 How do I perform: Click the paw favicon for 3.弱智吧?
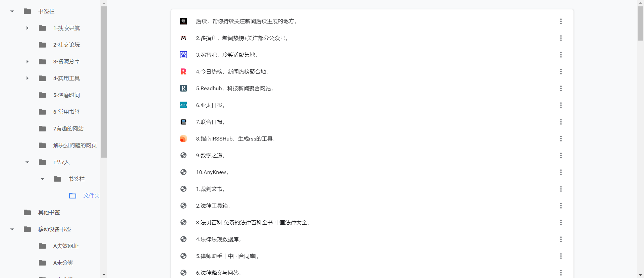pos(183,55)
